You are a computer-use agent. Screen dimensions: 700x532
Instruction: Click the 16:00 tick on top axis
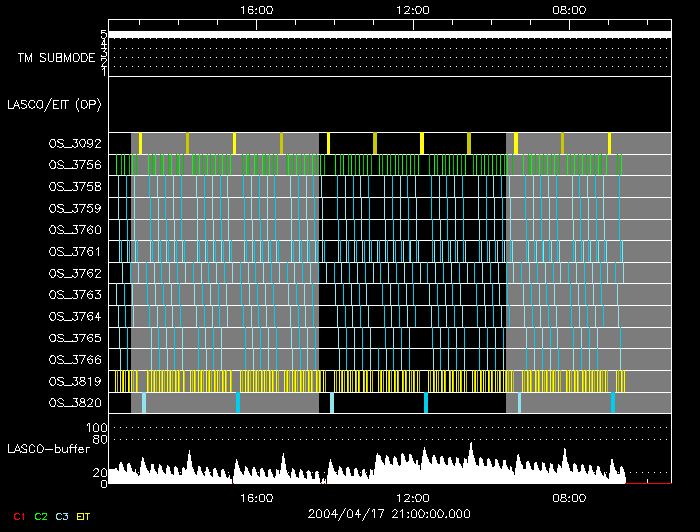point(258,9)
